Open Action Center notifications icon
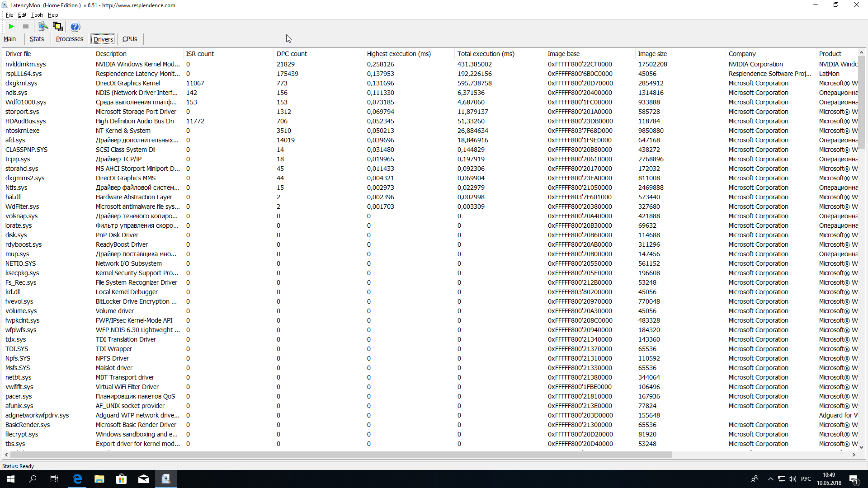868x488 pixels. 854,479
